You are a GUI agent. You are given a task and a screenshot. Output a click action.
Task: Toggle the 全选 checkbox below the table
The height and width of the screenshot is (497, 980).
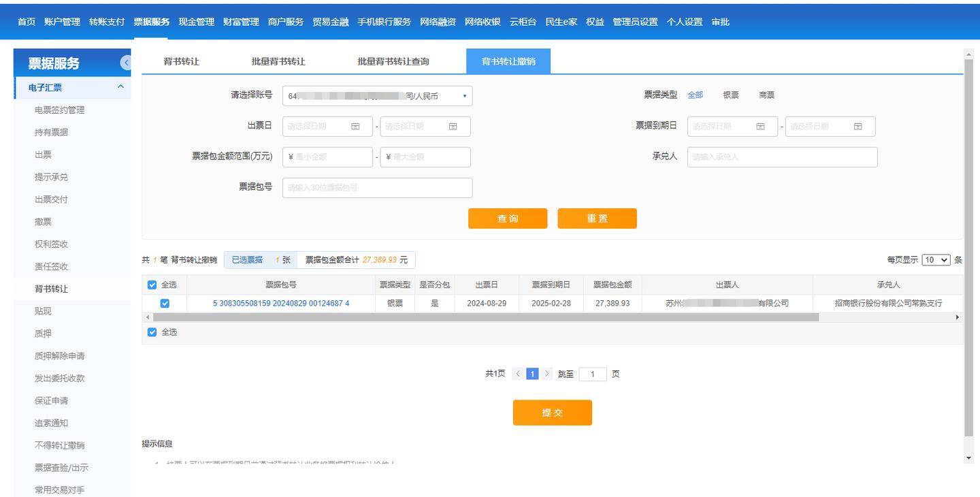pyautogui.click(x=152, y=332)
